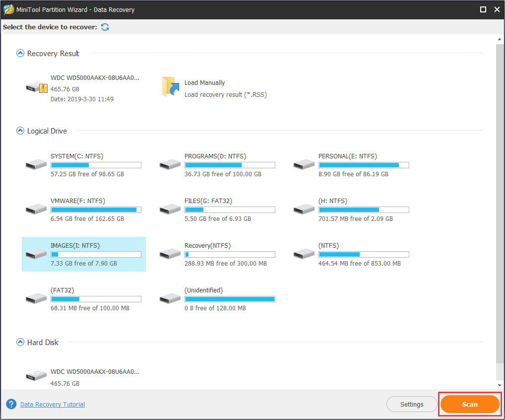
Task: Open the Load Manually folder icon
Action: click(170, 86)
